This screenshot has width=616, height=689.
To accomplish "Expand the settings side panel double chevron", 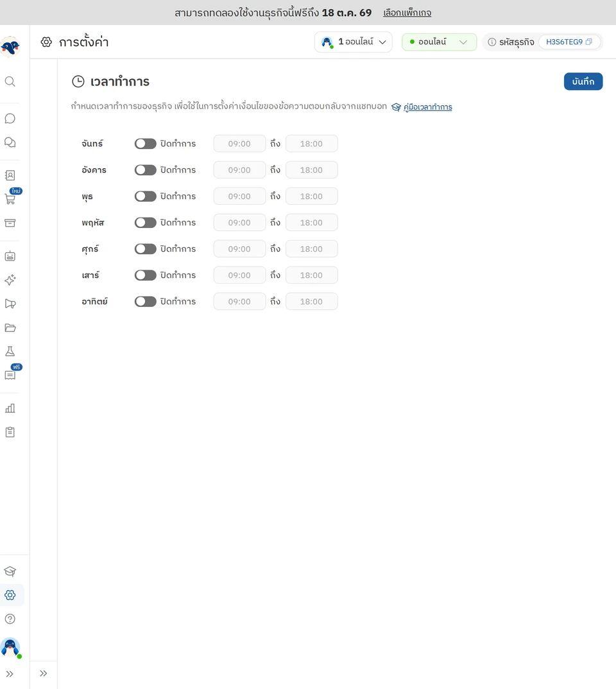I will coord(44,674).
